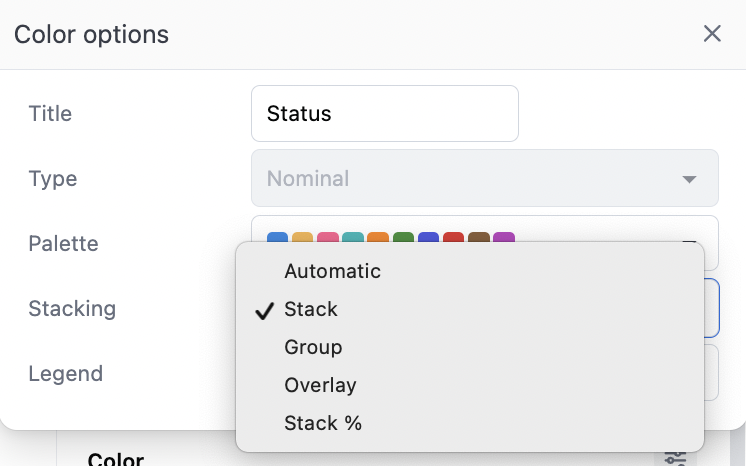Click the pink palette swatch
Screen dimensions: 746x466
pyautogui.click(x=328, y=239)
